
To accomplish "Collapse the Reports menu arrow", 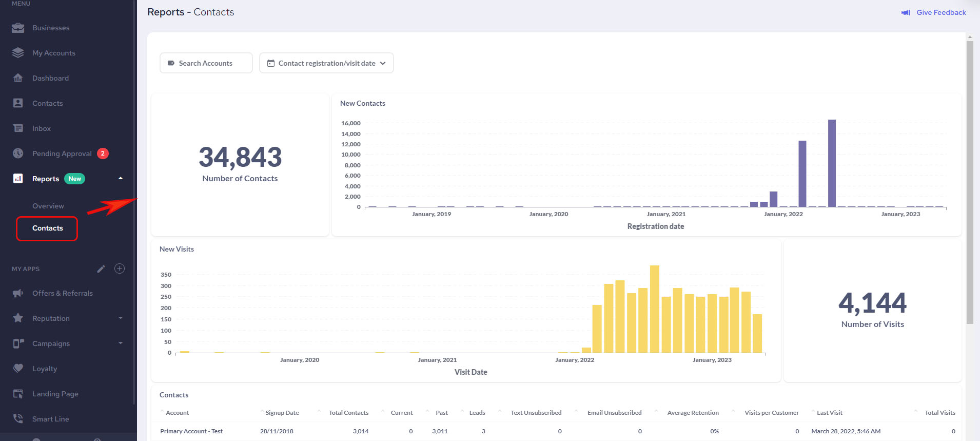I will tap(121, 178).
